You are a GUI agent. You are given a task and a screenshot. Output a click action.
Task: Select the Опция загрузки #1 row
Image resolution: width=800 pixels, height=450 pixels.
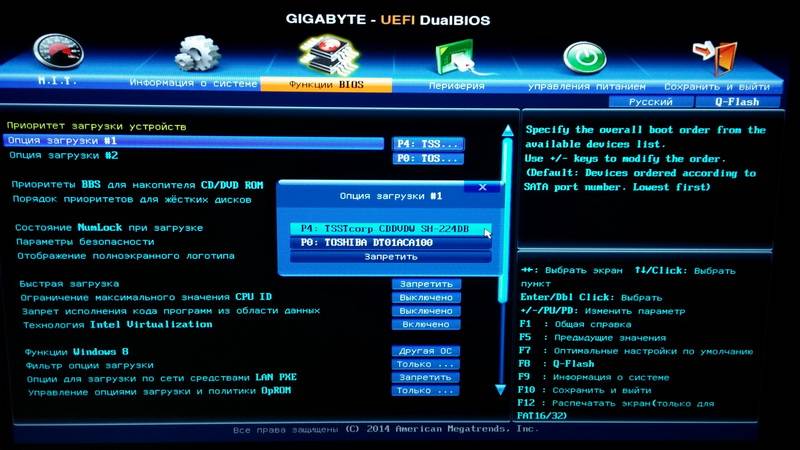(194, 141)
